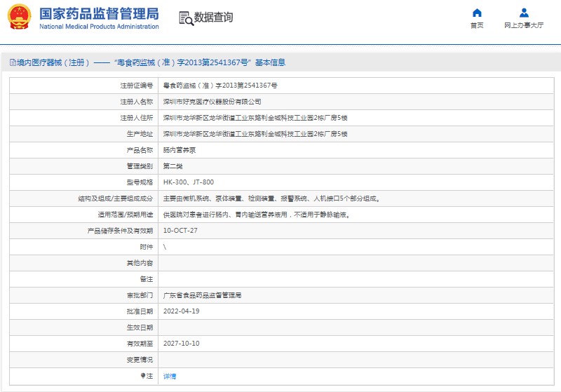Select the value 10-OCT-27
The width and height of the screenshot is (561, 392).
click(x=180, y=231)
